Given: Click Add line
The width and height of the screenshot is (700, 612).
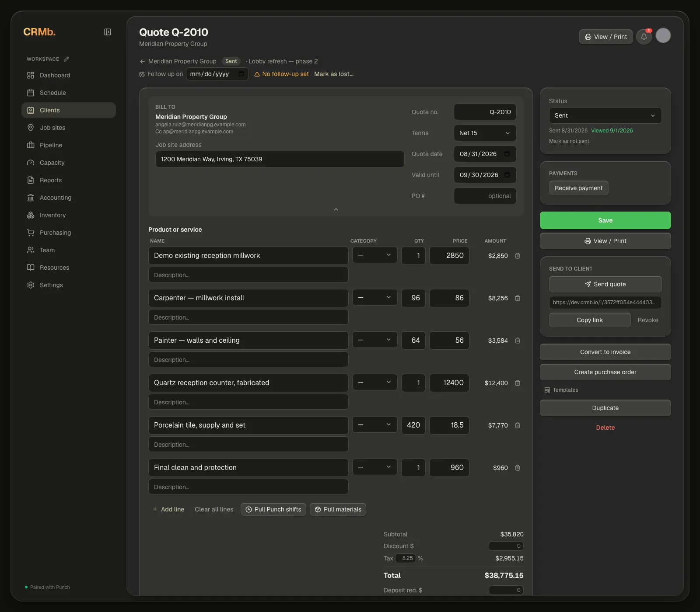Looking at the screenshot, I should [x=168, y=509].
